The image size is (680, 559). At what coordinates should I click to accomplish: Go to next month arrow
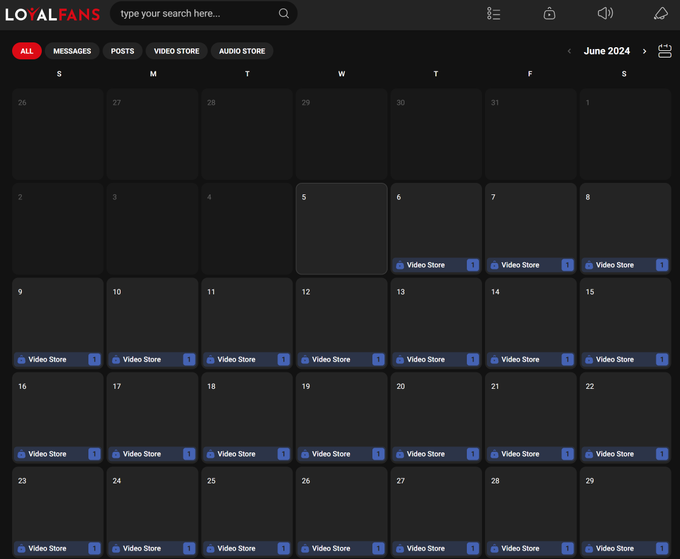click(x=644, y=51)
